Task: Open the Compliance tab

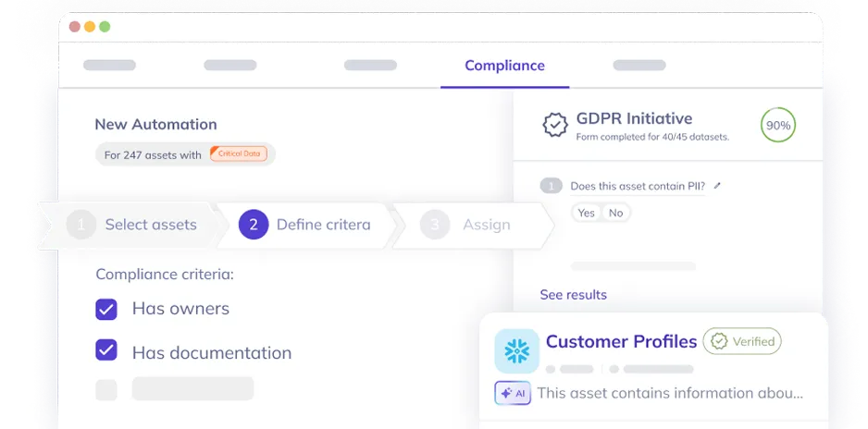Action: (504, 66)
